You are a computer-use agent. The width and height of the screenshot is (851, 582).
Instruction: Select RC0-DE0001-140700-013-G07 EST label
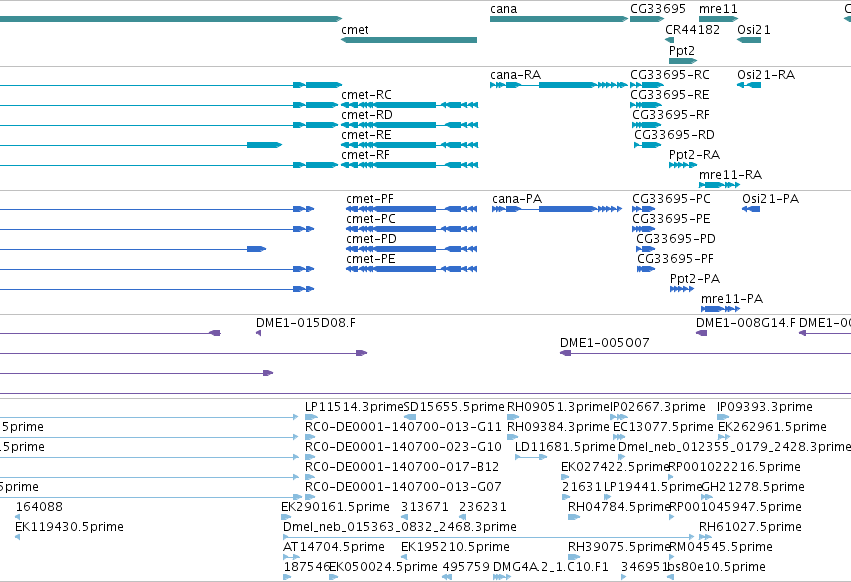(x=403, y=487)
